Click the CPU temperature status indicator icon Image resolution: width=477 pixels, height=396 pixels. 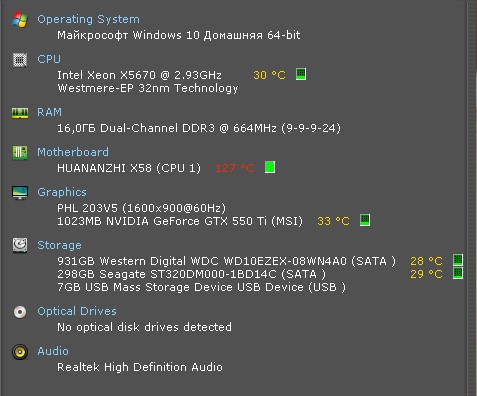[301, 74]
